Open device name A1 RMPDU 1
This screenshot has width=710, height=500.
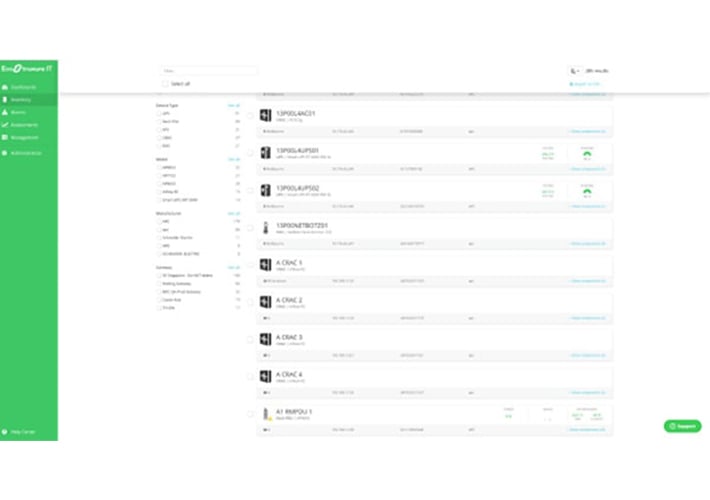[x=294, y=412]
